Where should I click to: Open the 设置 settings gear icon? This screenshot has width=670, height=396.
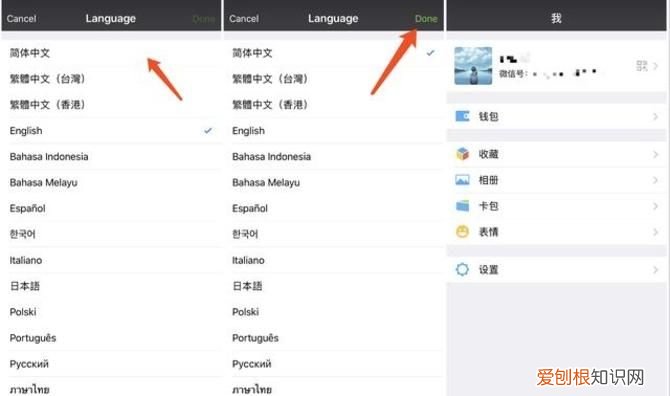click(462, 270)
